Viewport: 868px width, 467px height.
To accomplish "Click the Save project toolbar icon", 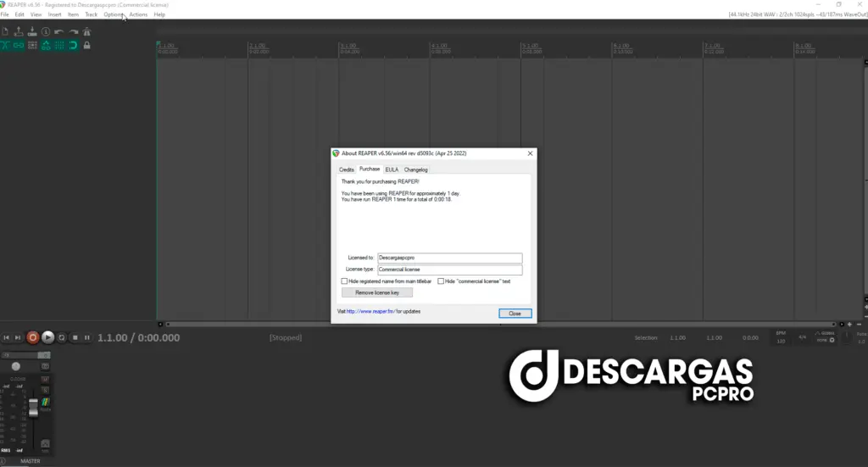I will (32, 31).
